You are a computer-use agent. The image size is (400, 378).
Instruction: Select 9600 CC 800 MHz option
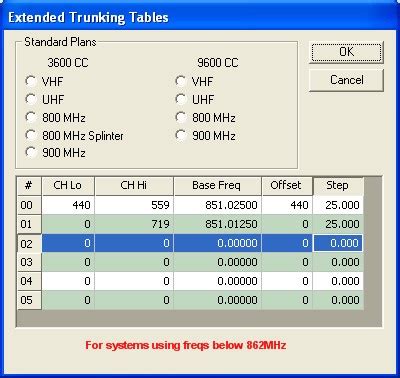(x=181, y=117)
